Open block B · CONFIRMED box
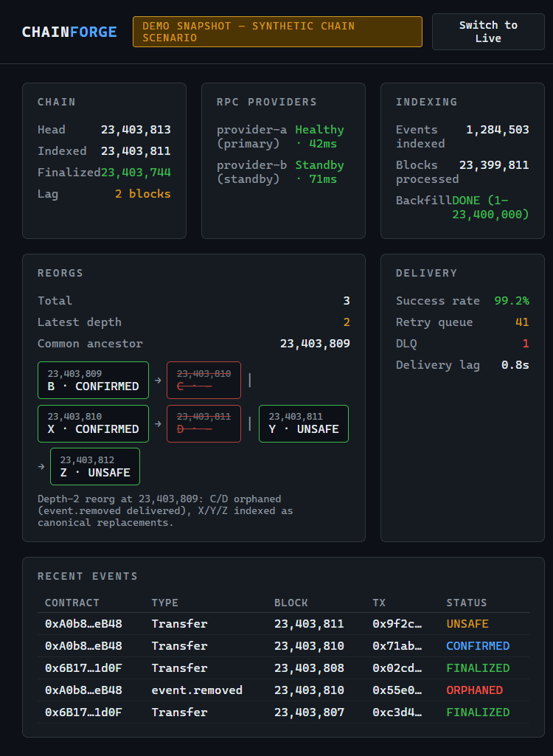Screen dimensions: 553x756 [x=93, y=381]
